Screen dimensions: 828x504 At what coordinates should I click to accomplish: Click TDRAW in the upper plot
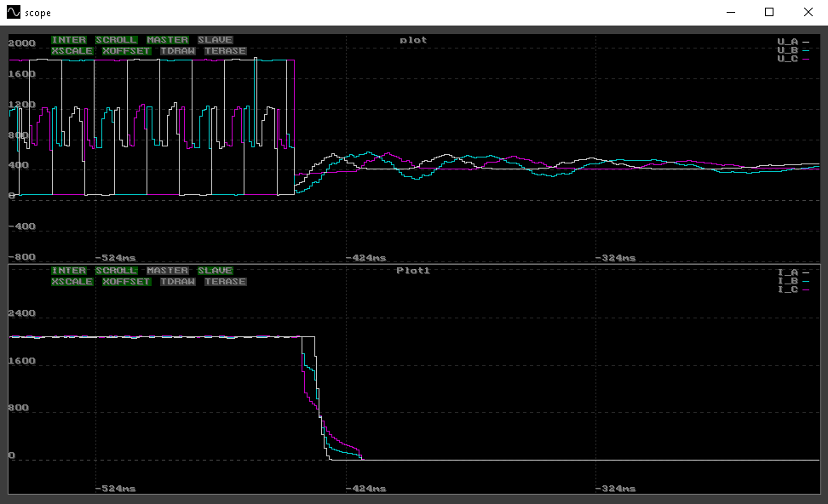click(x=178, y=51)
